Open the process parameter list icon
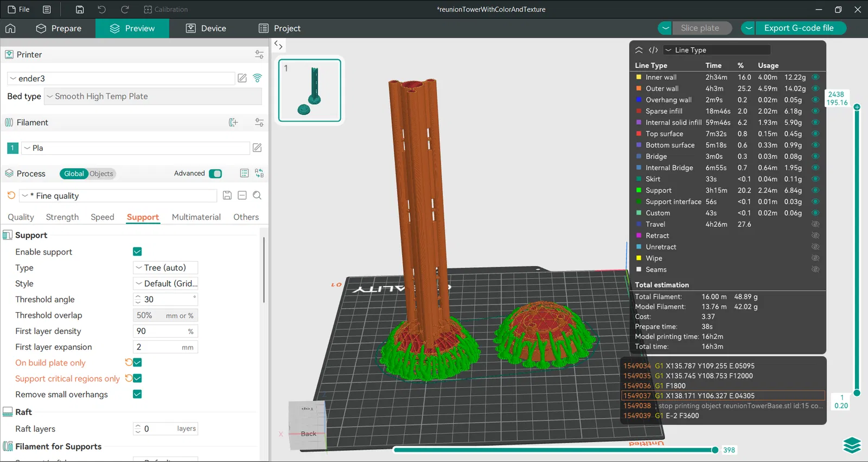The image size is (868, 462). (x=244, y=173)
